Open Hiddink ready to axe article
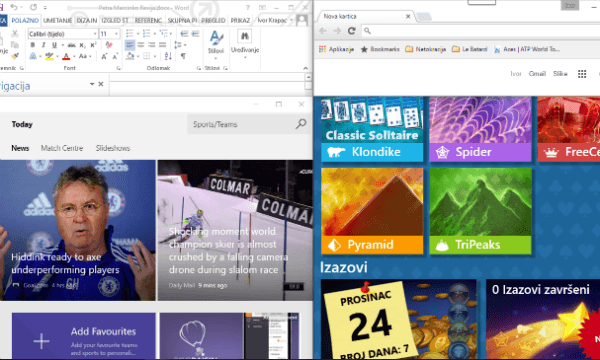 [x=78, y=230]
